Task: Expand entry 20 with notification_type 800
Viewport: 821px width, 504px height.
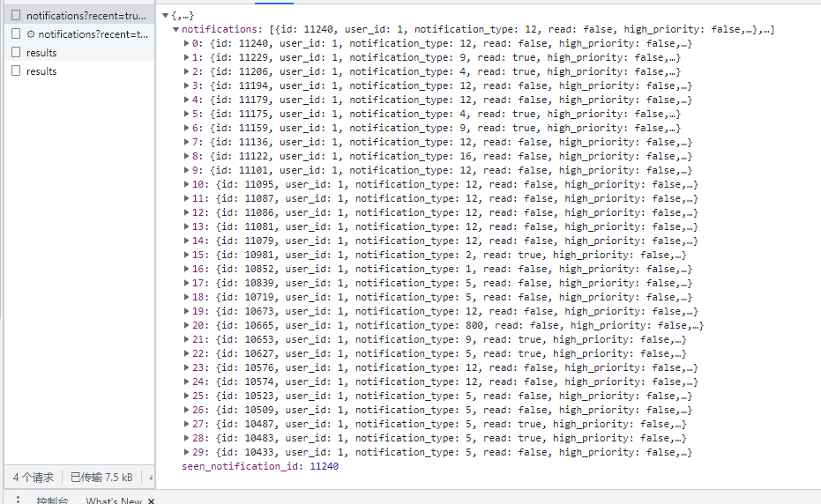Action: (186, 325)
